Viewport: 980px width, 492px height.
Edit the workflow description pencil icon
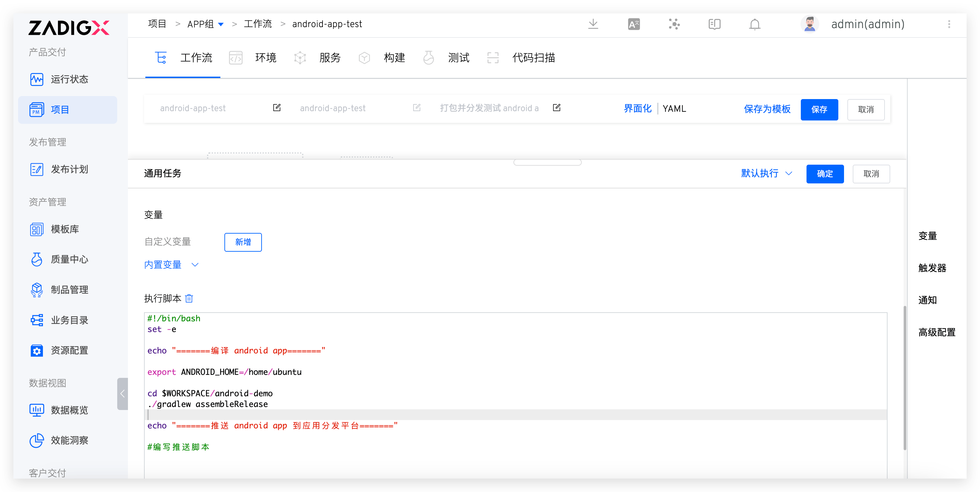click(x=557, y=108)
